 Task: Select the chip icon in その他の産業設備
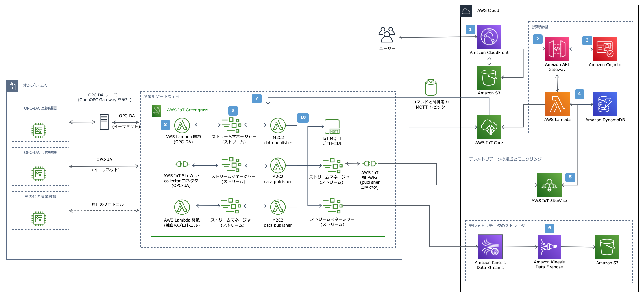[39, 218]
